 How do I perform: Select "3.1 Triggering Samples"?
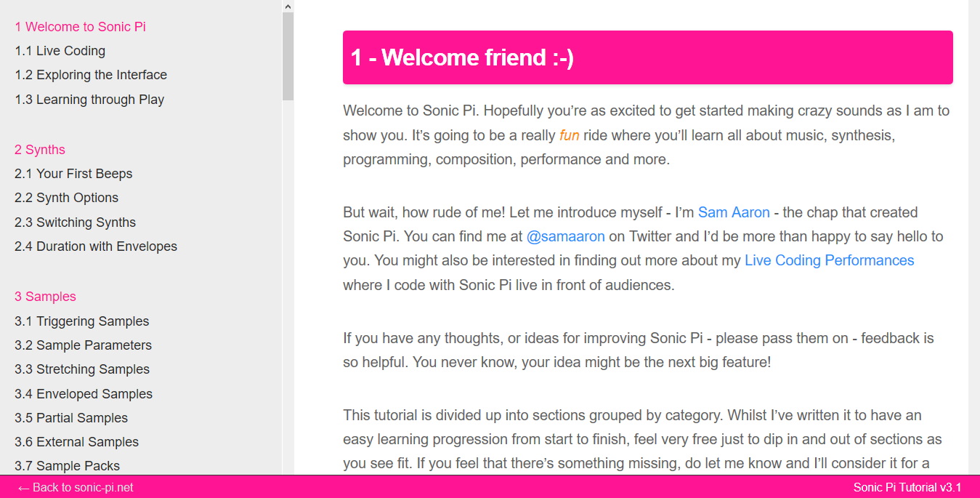(81, 321)
